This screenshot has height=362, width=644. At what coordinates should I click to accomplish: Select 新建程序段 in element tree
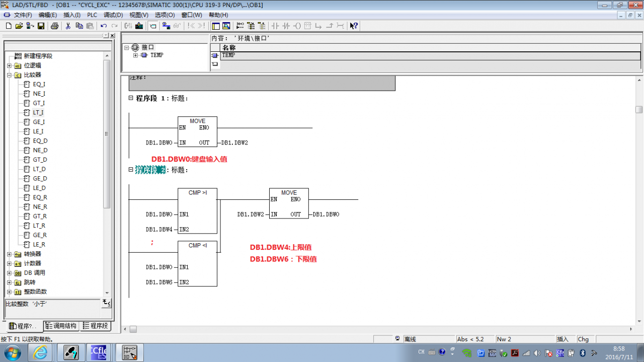(38, 56)
